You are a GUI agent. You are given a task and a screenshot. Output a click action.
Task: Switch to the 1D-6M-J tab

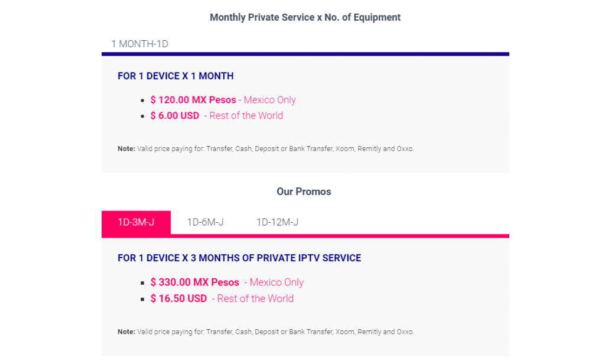(x=205, y=222)
